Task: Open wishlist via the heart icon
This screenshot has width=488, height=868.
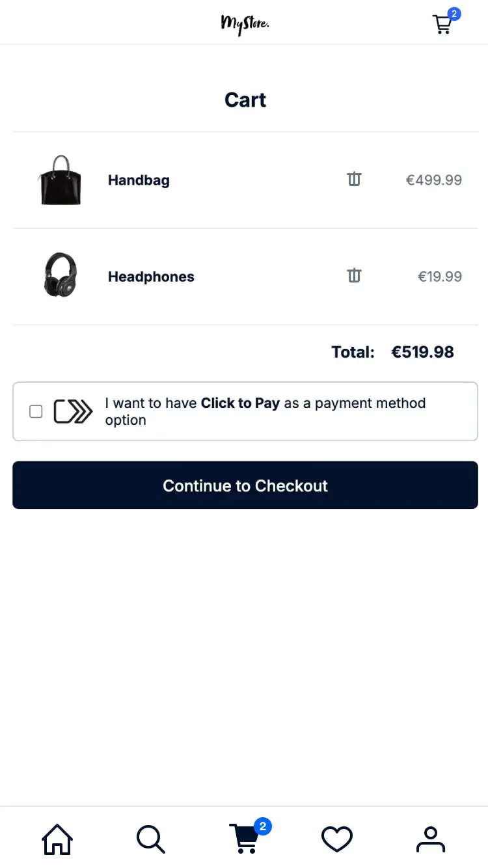Action: click(336, 839)
